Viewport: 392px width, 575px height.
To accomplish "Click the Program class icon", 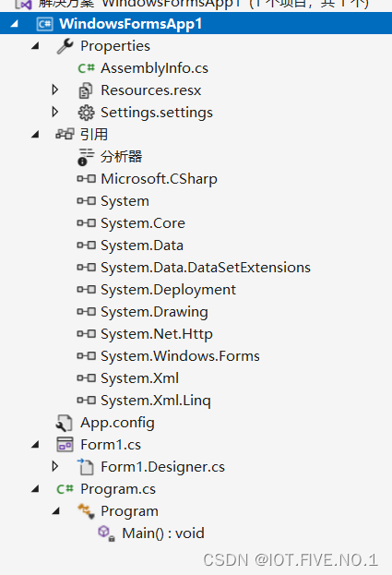I will coord(86,511).
